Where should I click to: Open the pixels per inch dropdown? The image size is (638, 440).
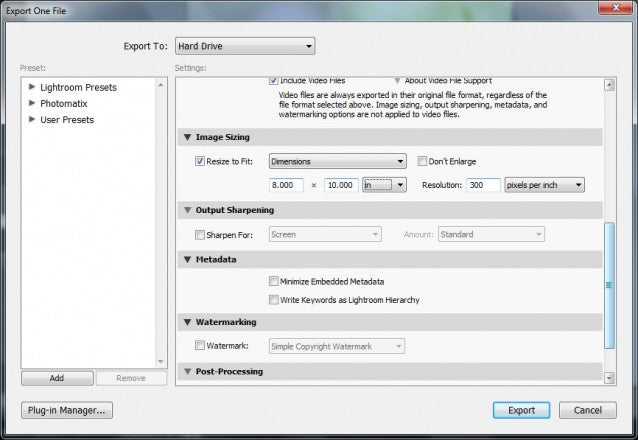coord(544,185)
